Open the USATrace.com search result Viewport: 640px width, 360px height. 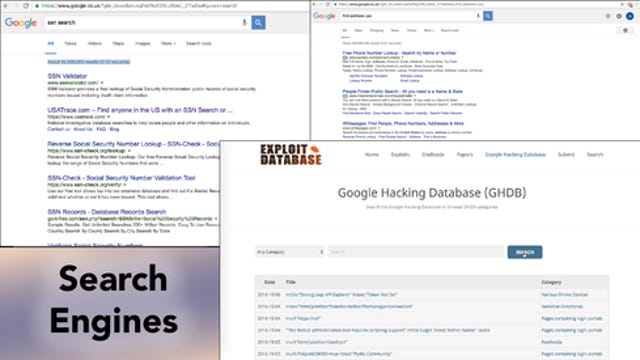pyautogui.click(x=140, y=110)
